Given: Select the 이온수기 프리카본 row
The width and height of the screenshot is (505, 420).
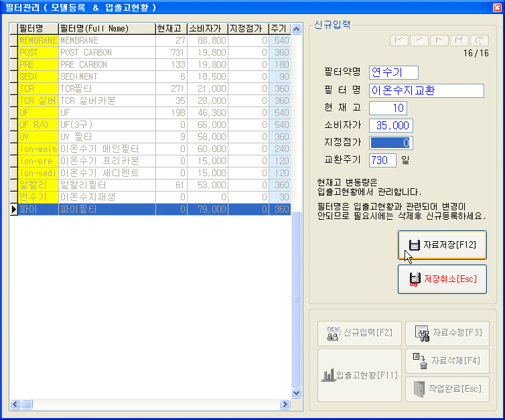Looking at the screenshot, I should [x=151, y=161].
